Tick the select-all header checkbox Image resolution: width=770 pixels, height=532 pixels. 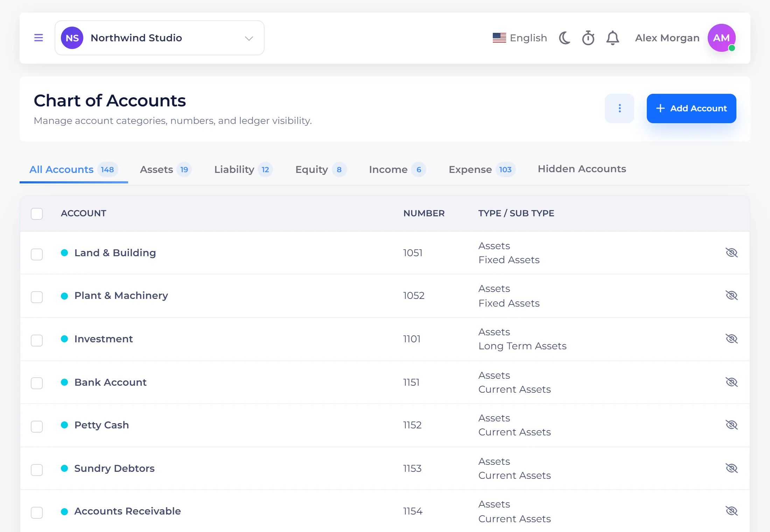click(x=37, y=213)
